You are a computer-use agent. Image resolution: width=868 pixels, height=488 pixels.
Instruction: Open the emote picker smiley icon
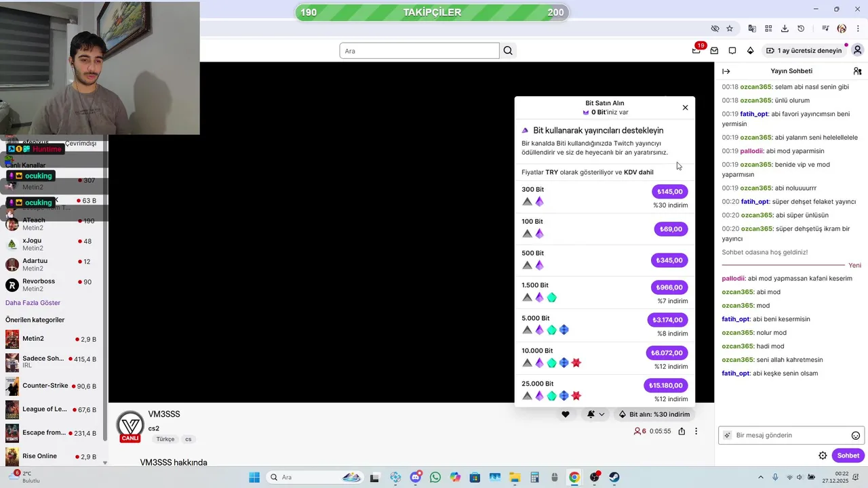click(856, 436)
